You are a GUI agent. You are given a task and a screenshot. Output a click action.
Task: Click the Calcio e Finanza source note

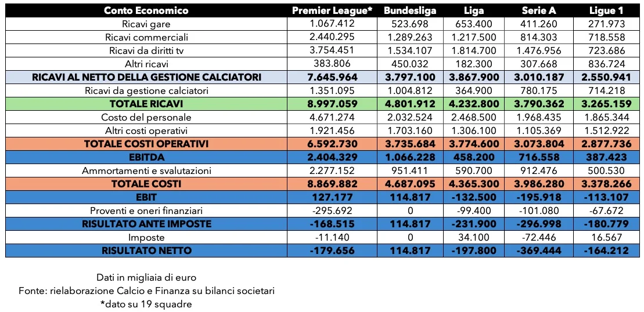pyautogui.click(x=146, y=291)
